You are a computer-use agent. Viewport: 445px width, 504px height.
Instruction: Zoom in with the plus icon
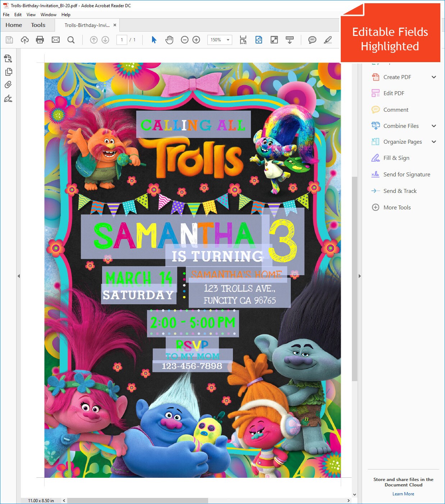click(196, 40)
